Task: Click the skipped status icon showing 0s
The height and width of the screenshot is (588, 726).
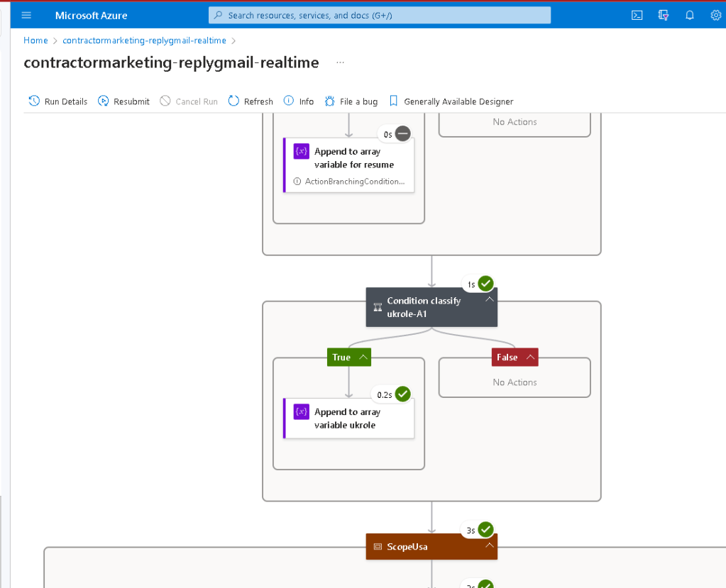Action: [x=403, y=133]
